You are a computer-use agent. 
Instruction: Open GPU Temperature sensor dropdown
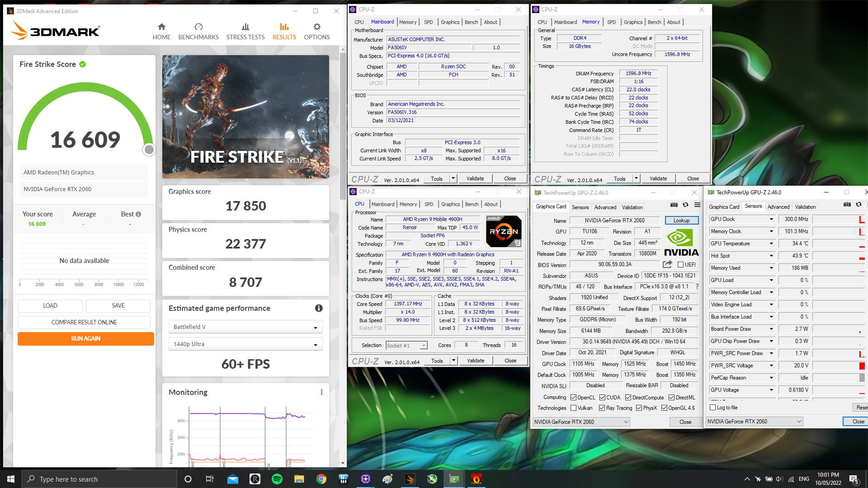(x=771, y=244)
